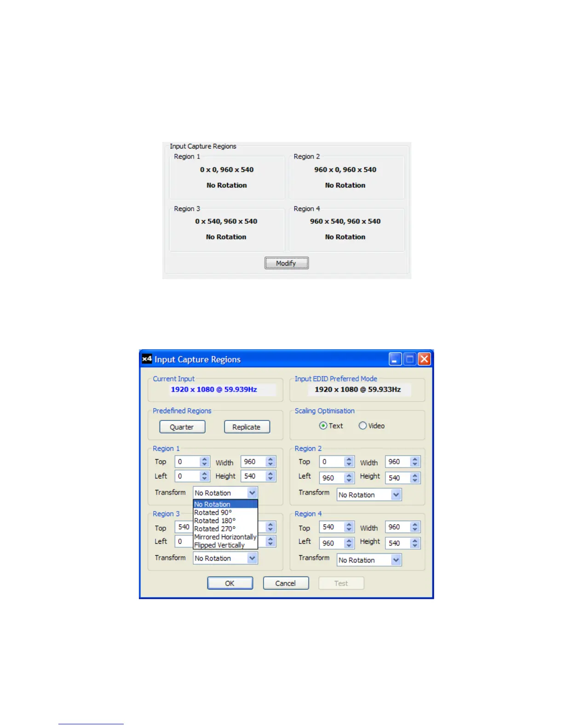Click the Region 4 Left input field
This screenshot has height=728, width=563.
332,543
